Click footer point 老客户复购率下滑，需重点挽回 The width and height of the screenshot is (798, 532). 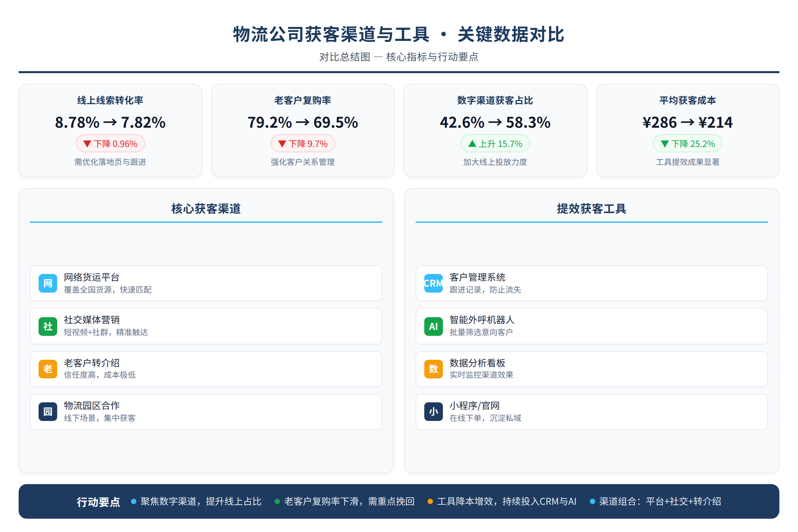[349, 501]
